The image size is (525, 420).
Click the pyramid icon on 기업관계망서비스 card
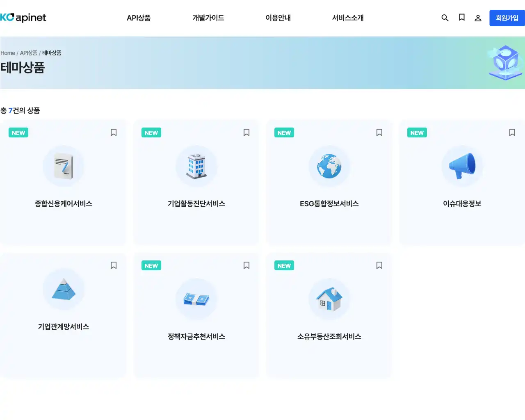click(64, 289)
